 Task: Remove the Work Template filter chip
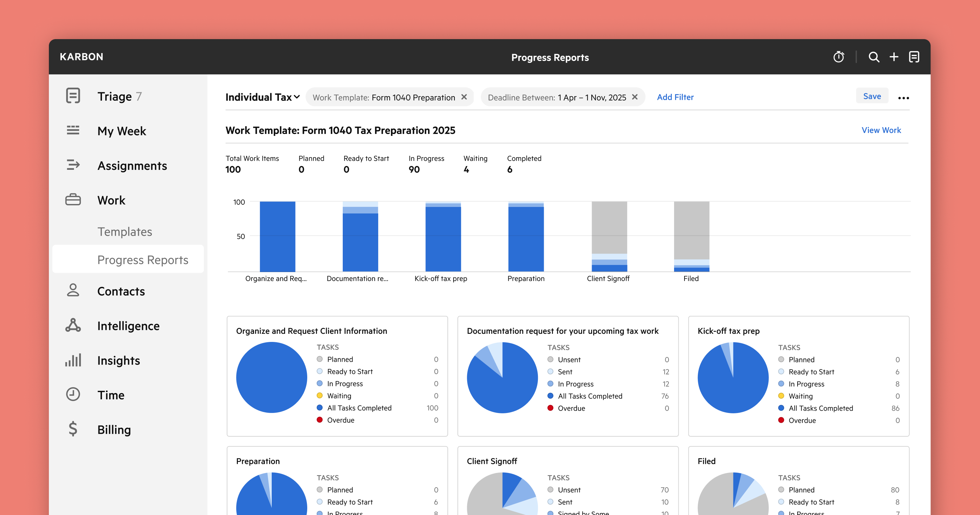click(464, 97)
